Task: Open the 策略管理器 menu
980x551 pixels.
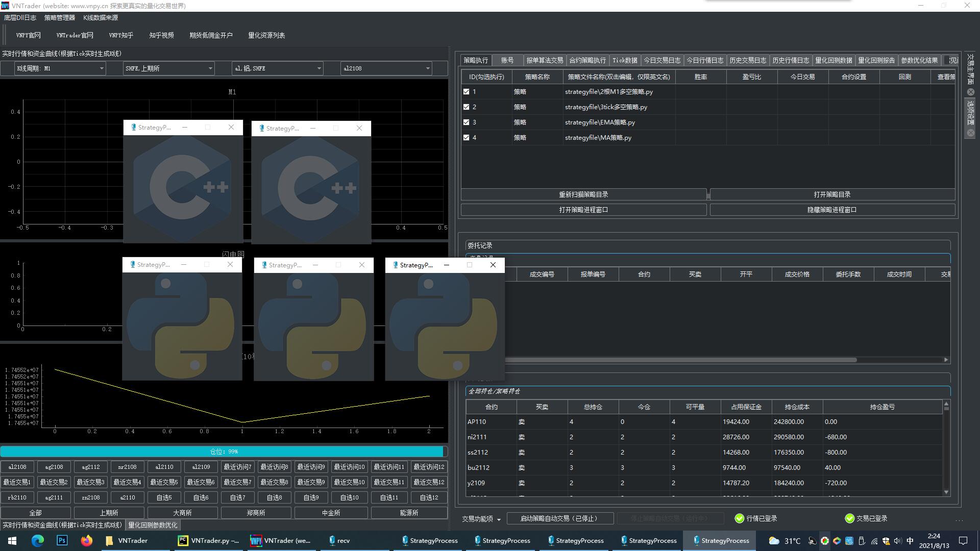Action: coord(59,17)
